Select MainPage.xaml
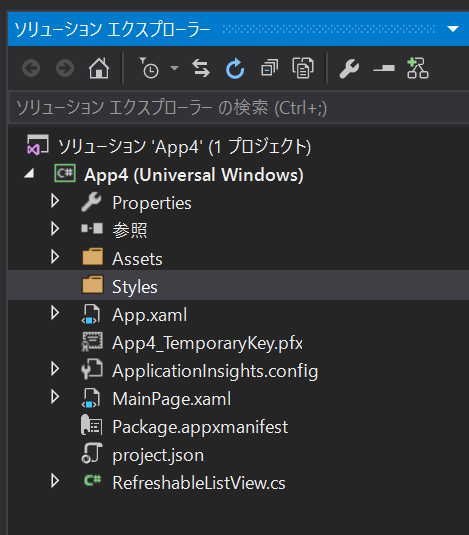Image resolution: width=469 pixels, height=535 pixels. [x=172, y=399]
